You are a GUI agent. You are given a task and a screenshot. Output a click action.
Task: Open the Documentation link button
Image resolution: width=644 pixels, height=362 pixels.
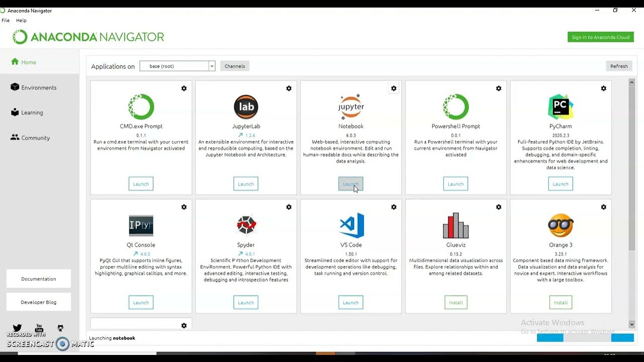[x=39, y=279]
